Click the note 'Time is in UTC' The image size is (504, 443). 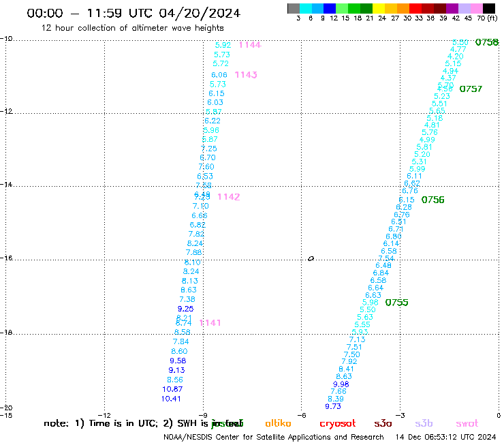pos(123,423)
